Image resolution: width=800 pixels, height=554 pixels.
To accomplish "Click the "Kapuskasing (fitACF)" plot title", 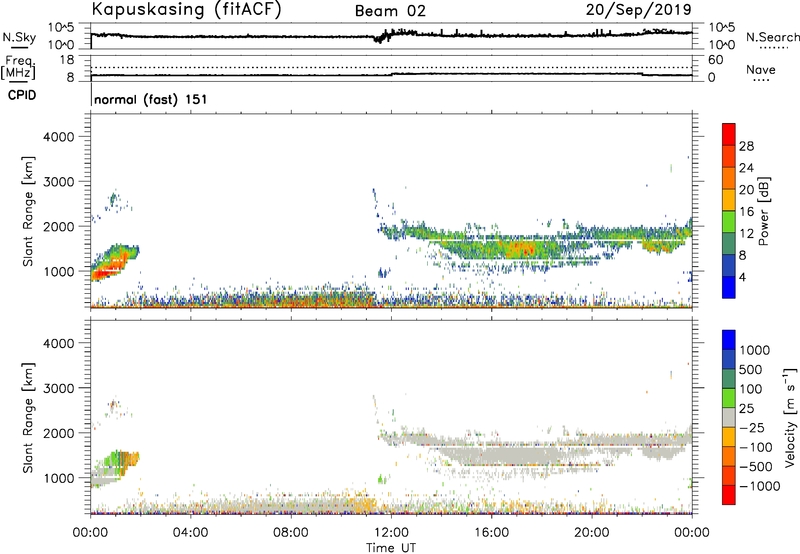I will pyautogui.click(x=186, y=10).
